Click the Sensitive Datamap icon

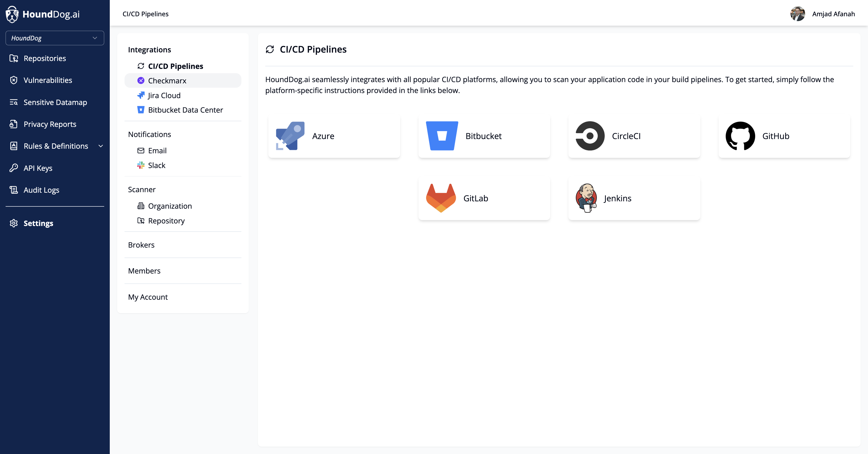(x=13, y=102)
